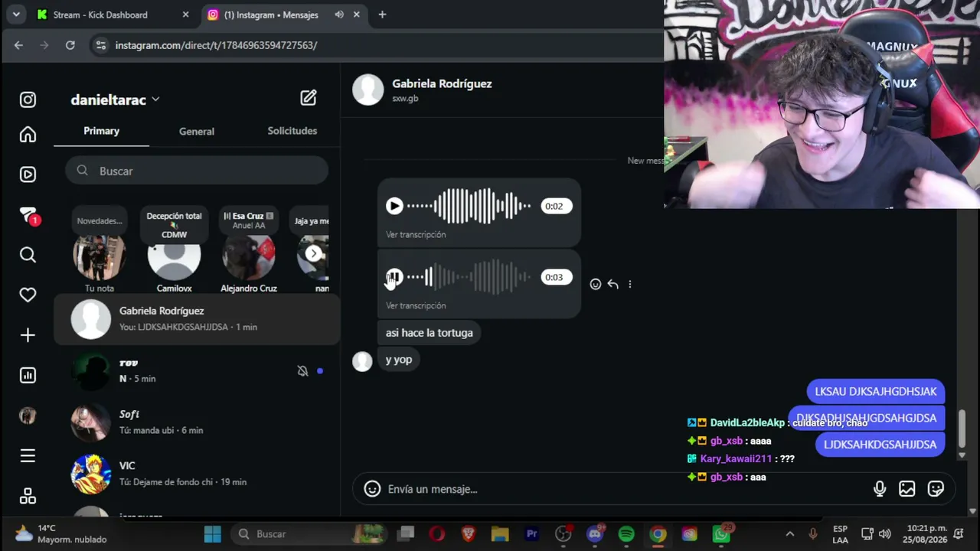Click the address bar URL
The width and height of the screenshot is (980, 551).
(216, 45)
